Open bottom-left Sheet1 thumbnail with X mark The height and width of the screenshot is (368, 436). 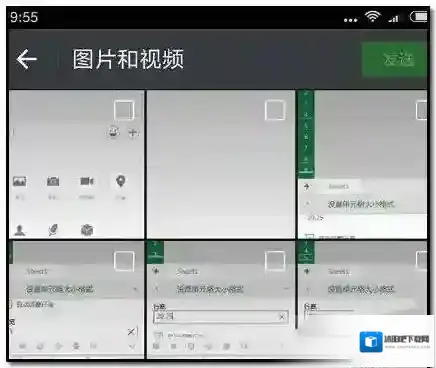coord(77,299)
